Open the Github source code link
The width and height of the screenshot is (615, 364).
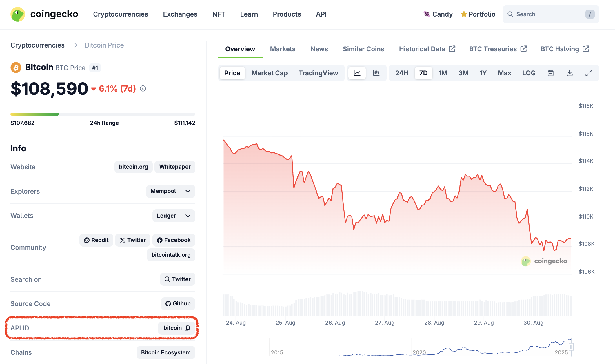(178, 303)
